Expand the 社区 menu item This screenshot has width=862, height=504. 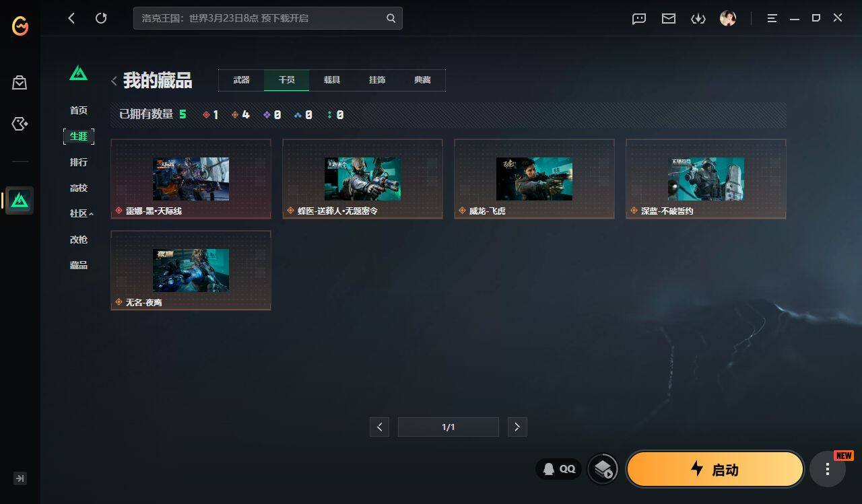[x=81, y=213]
